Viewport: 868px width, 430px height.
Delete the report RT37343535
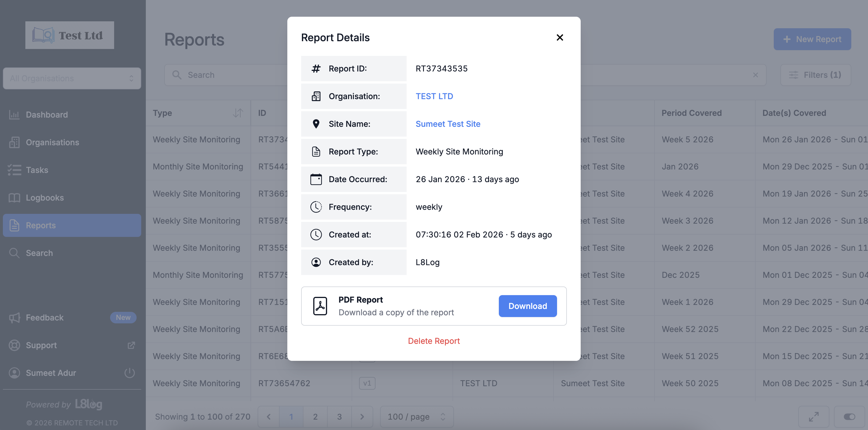pos(434,341)
